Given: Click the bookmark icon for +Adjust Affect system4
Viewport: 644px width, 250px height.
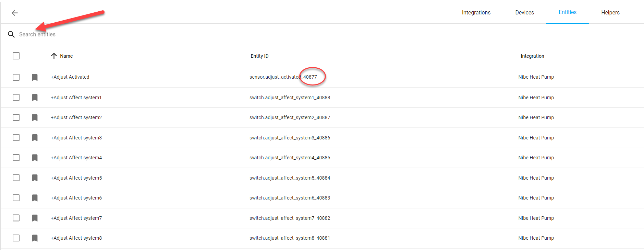Looking at the screenshot, I should pos(35,158).
